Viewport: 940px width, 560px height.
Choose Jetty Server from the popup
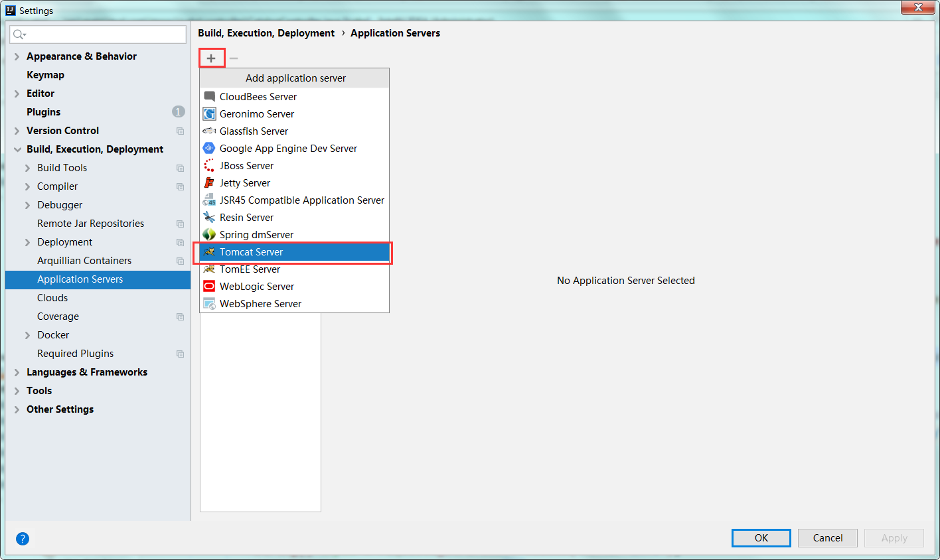coord(295,183)
